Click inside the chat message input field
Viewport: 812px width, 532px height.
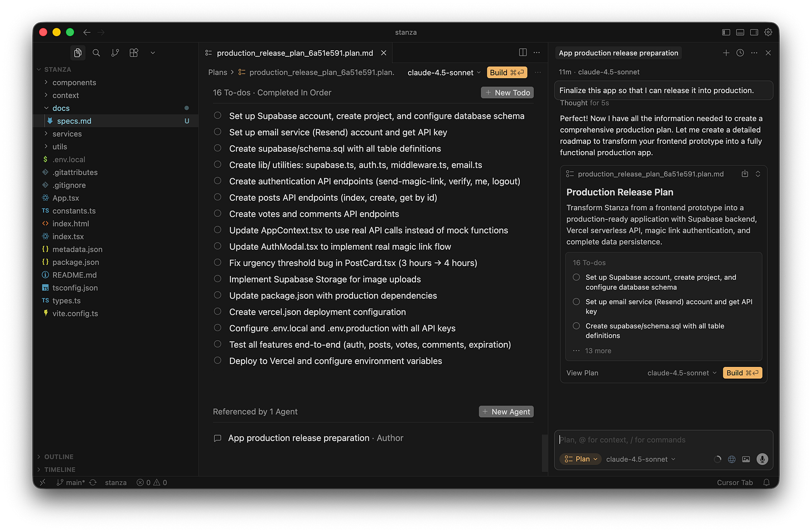point(641,439)
